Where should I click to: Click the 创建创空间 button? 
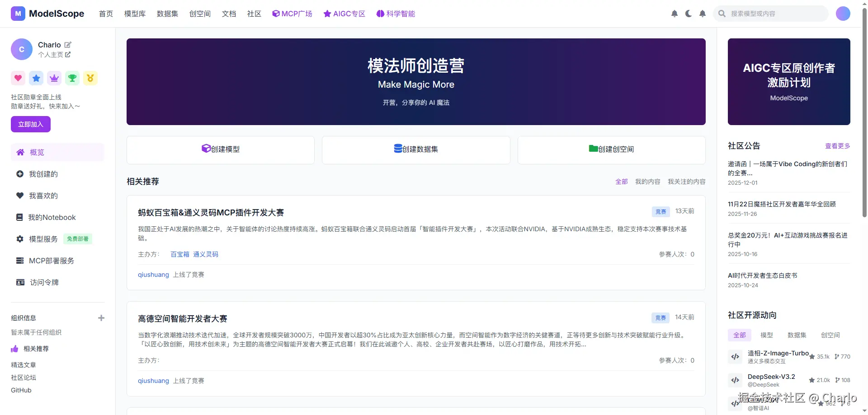click(612, 150)
